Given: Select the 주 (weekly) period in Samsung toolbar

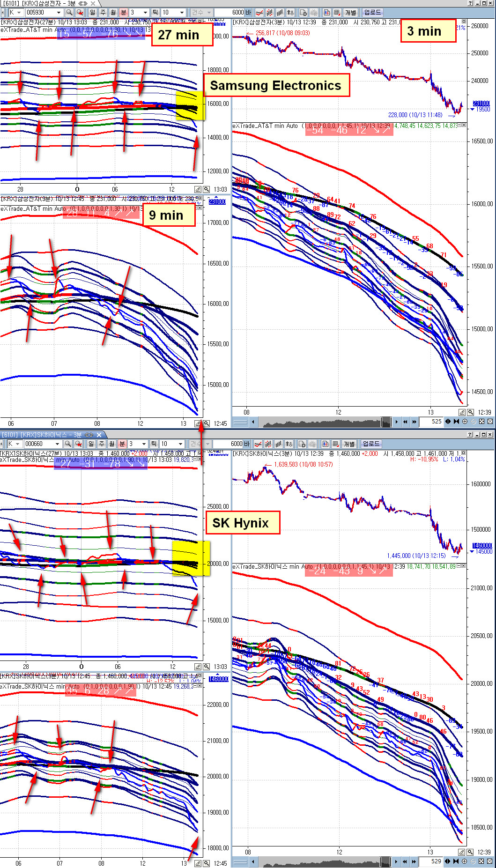Looking at the screenshot, I should click(103, 12).
